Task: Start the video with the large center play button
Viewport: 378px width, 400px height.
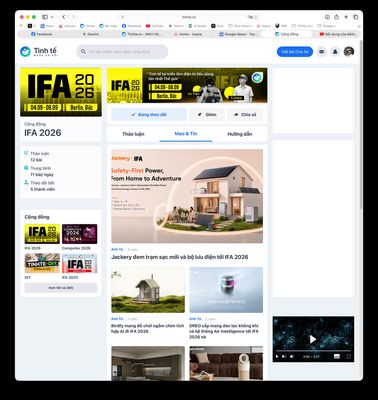Action: pos(313,339)
